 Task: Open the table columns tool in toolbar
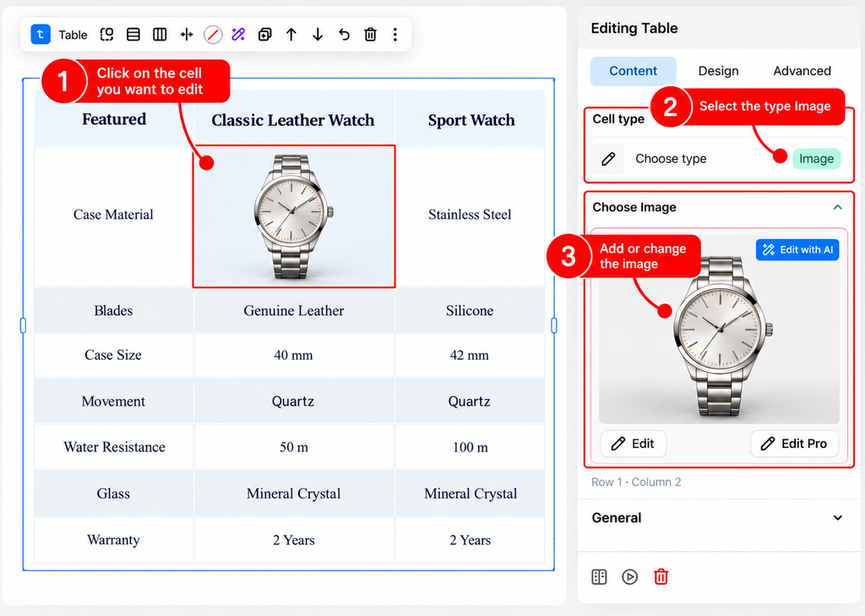160,35
